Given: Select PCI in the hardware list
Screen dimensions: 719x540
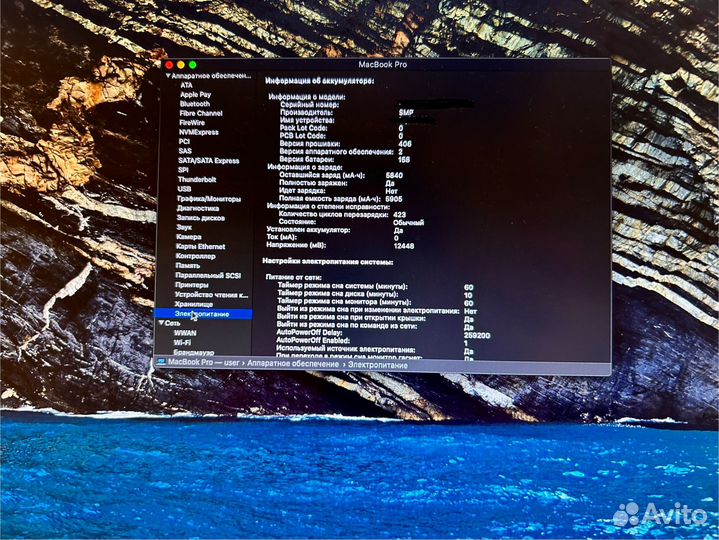Looking at the screenshot, I should tap(184, 142).
